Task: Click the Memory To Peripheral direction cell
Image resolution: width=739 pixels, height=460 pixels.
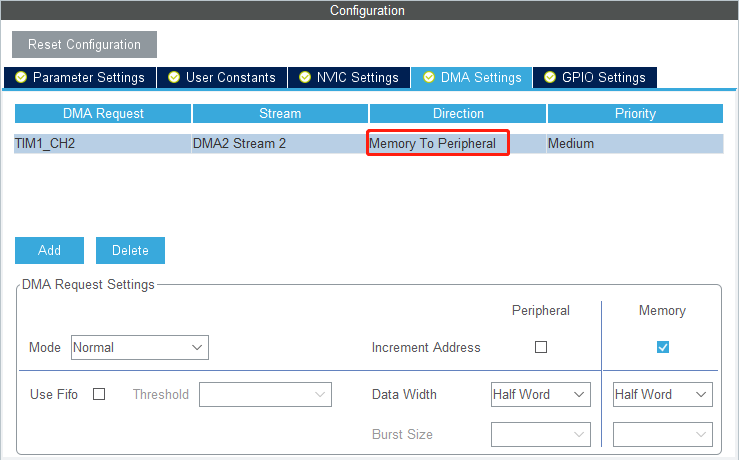Action: (x=457, y=143)
